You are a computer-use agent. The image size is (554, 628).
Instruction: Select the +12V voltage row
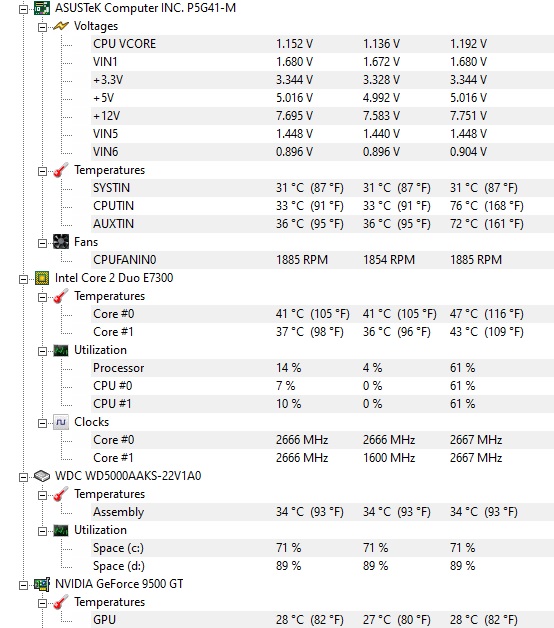[322, 116]
